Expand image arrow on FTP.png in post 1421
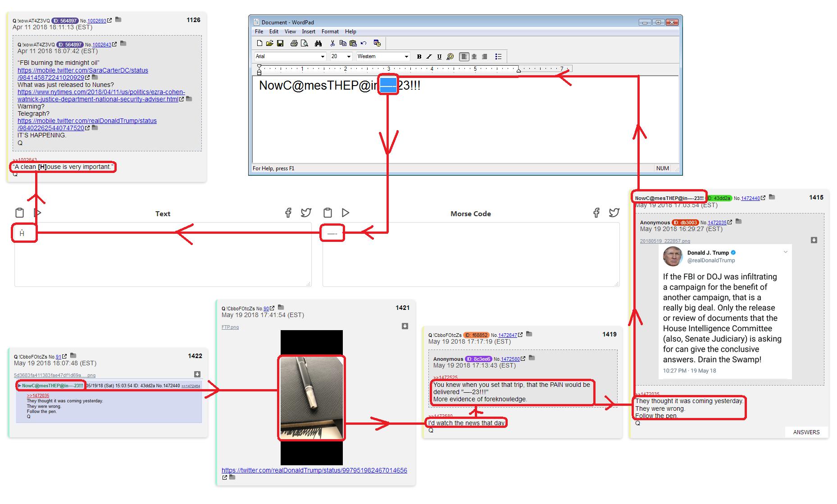 point(405,326)
